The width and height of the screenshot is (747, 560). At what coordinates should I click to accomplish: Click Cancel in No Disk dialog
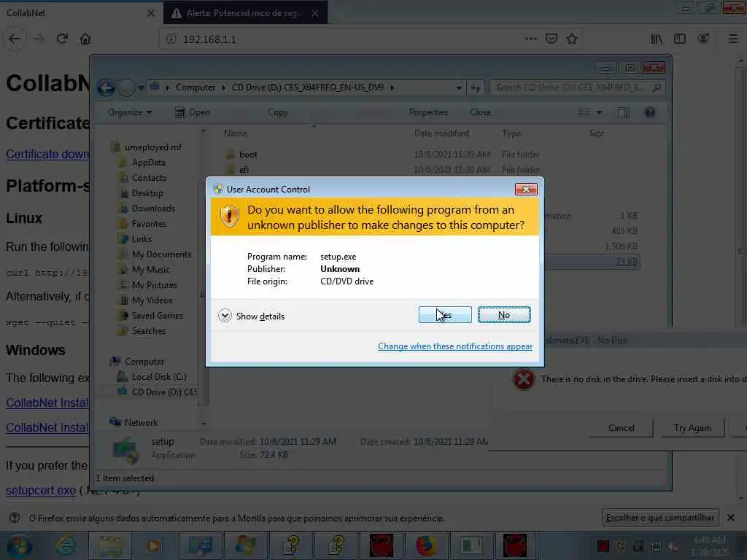click(622, 427)
